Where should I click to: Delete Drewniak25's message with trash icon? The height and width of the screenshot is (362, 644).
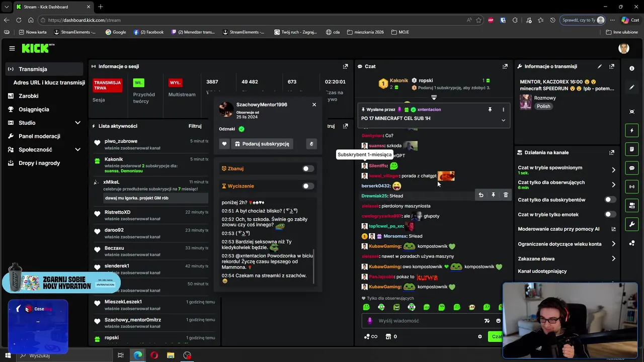pyautogui.click(x=506, y=195)
